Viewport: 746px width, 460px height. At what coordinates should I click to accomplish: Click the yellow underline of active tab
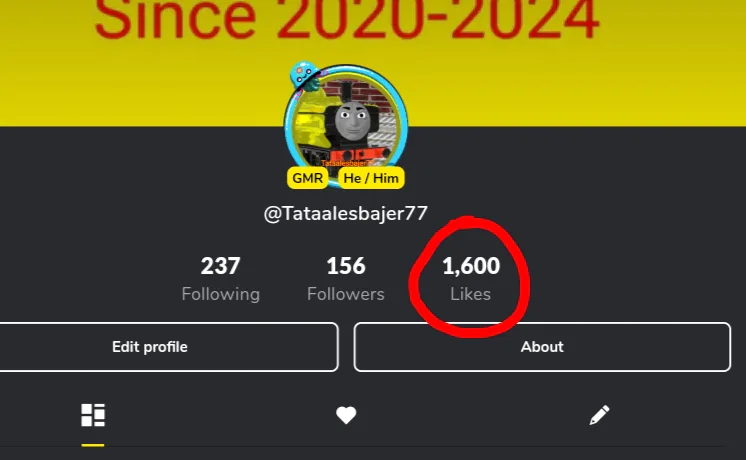point(93,445)
